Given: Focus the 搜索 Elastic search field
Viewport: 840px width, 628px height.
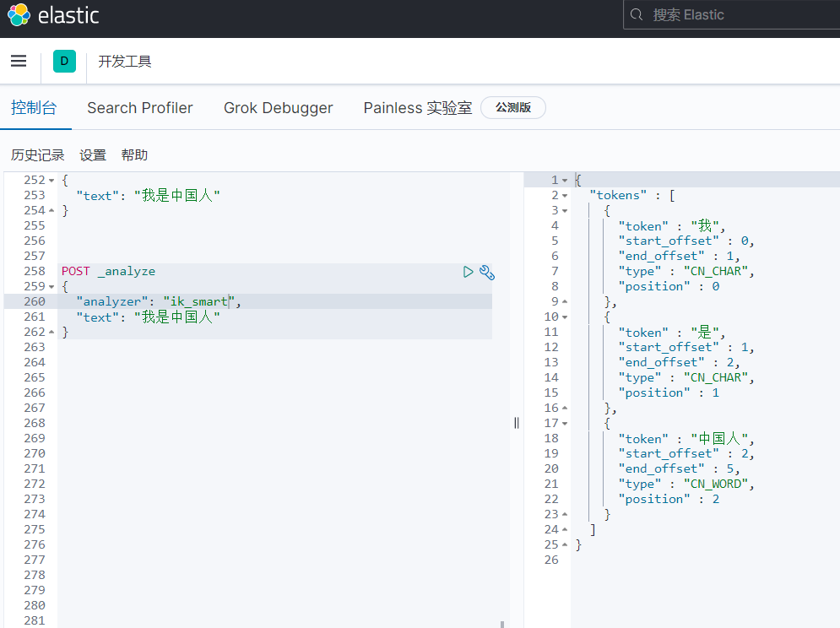Looking at the screenshot, I should (x=734, y=15).
